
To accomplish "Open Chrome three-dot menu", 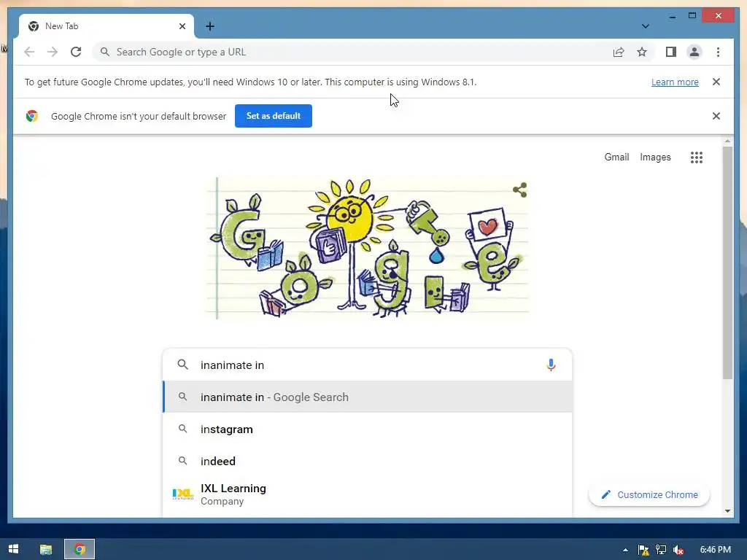I will (x=718, y=52).
